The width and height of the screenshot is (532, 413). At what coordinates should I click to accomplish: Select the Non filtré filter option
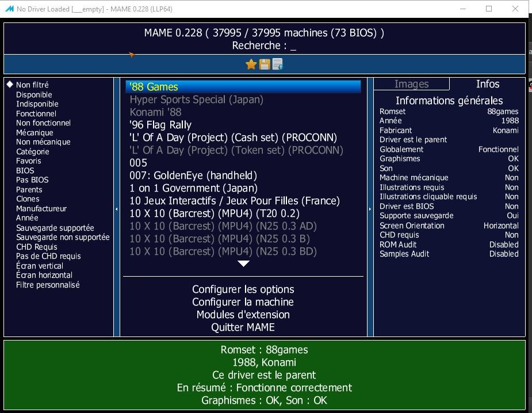point(32,85)
